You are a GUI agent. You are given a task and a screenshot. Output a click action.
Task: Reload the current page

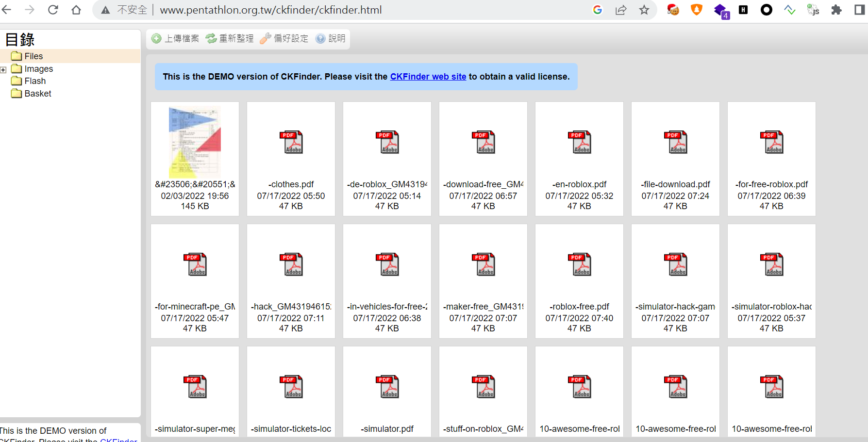(53, 10)
